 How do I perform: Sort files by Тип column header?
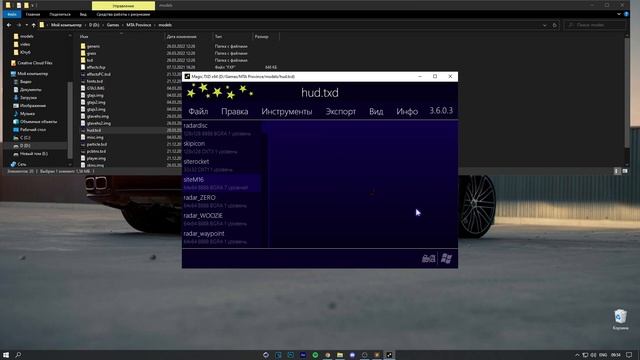coord(218,37)
